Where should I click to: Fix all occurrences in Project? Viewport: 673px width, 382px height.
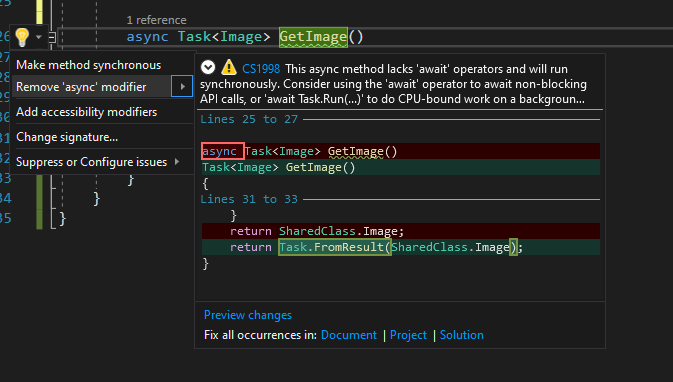click(x=408, y=335)
